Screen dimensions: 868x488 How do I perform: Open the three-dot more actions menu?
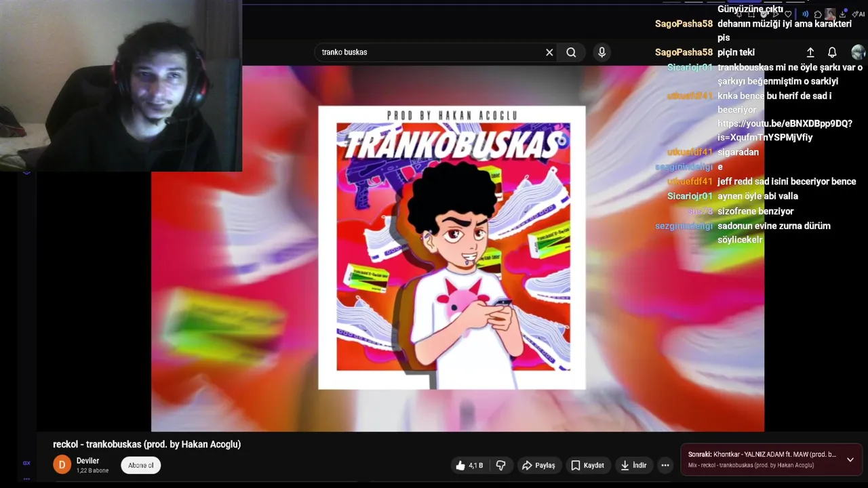665,465
